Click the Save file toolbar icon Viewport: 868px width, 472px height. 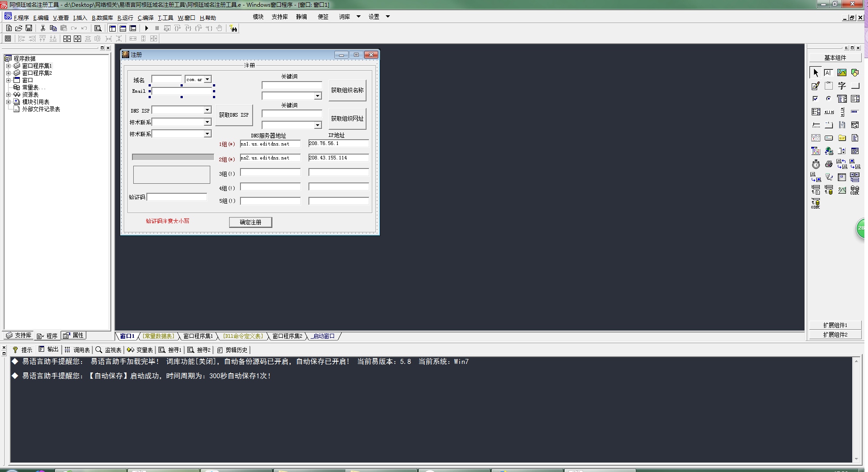[x=29, y=28]
